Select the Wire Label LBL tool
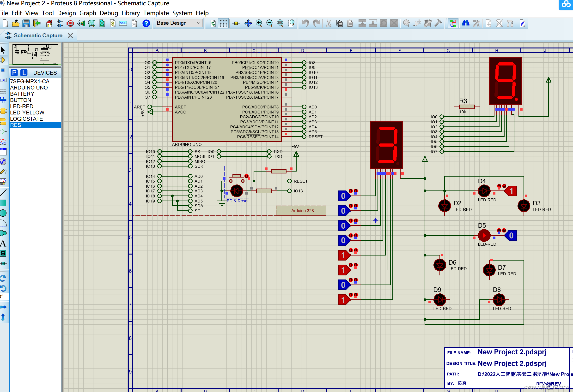The width and height of the screenshot is (573, 392). (x=3, y=80)
